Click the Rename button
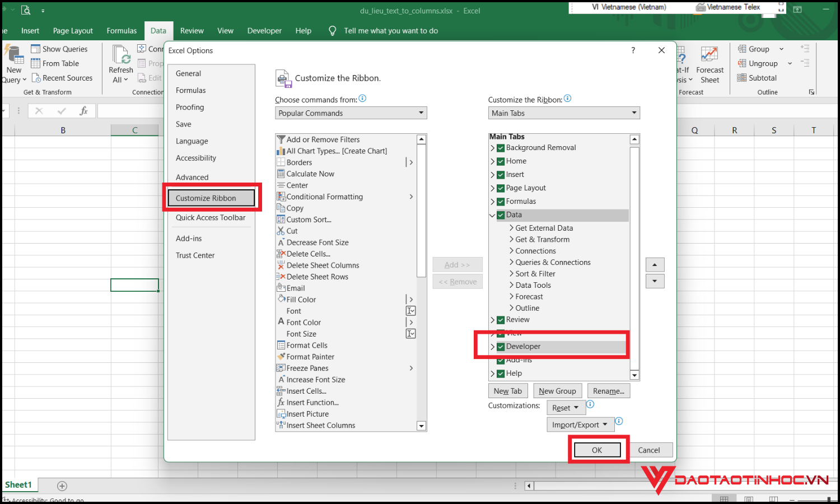This screenshot has width=840, height=504. click(609, 391)
